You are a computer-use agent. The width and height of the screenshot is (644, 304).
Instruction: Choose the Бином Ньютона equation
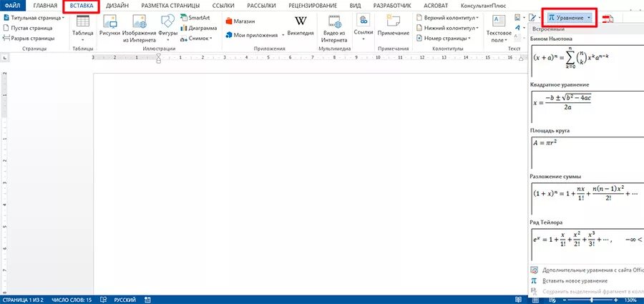click(587, 60)
